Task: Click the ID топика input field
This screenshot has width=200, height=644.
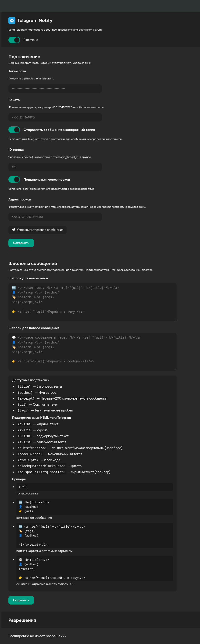Action: tap(55, 167)
